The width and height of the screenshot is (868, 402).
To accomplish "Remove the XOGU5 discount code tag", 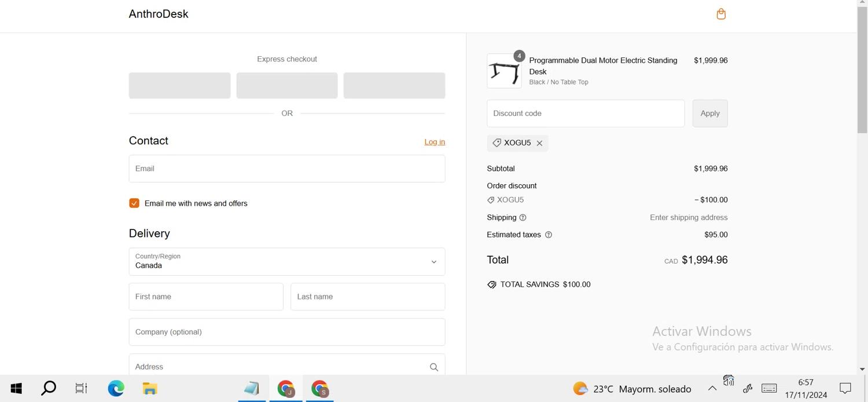I will click(x=539, y=143).
